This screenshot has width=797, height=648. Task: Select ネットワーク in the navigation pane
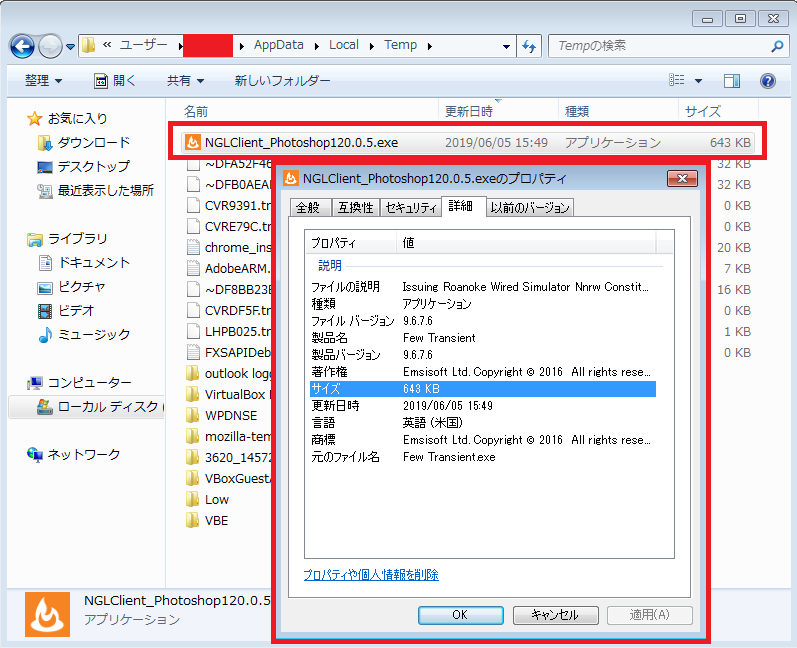point(74,454)
